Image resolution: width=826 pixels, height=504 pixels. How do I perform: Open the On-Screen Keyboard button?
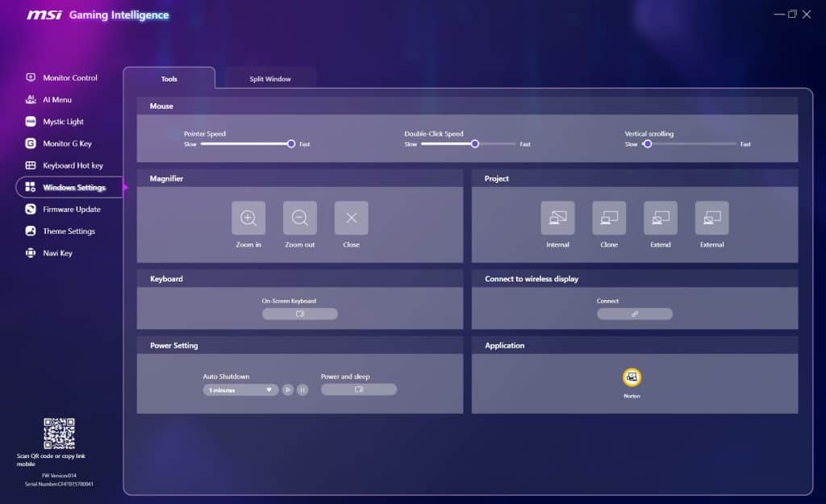[300, 314]
